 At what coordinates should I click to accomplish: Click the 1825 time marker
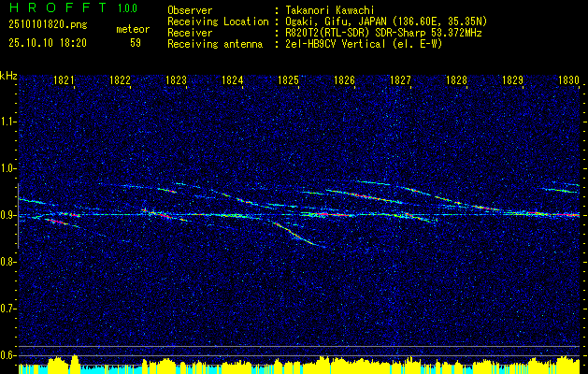(x=288, y=79)
